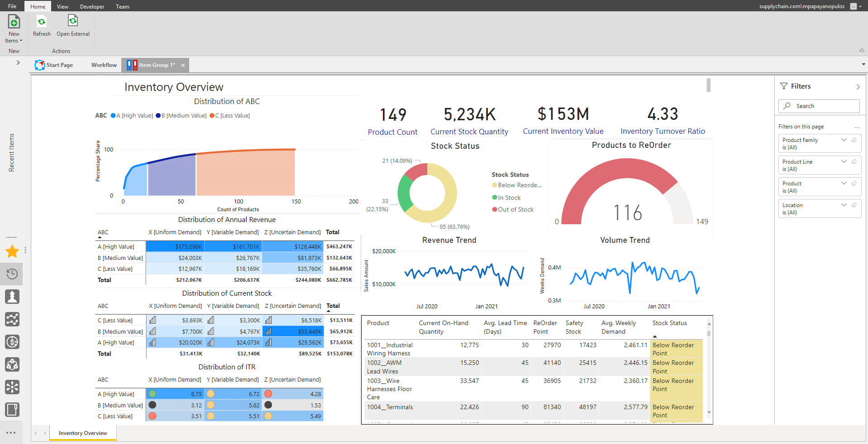The image size is (868, 444).
Task: Switch to the View ribbon tab
Action: point(62,6)
